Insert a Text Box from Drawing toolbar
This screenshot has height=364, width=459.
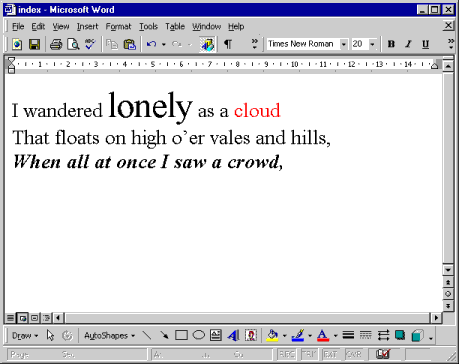216,335
